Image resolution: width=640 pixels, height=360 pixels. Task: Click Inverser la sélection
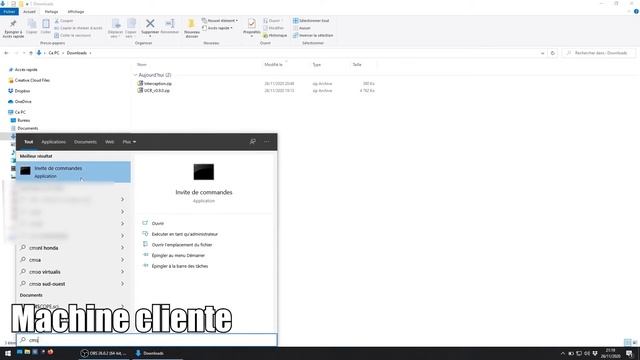313,36
